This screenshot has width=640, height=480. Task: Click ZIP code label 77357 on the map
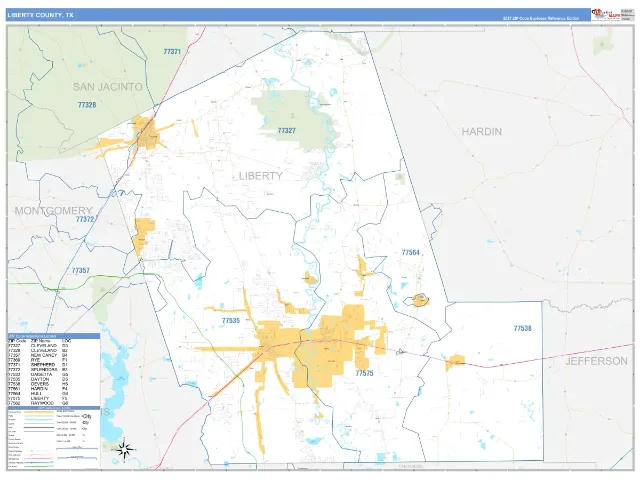coord(80,270)
